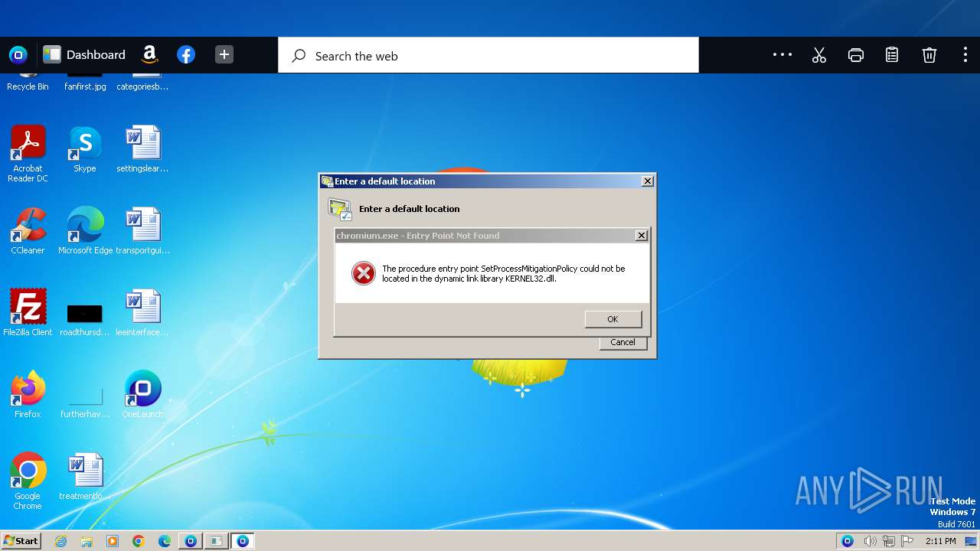
Task: Click the Show desktop tray icon
Action: click(971, 541)
